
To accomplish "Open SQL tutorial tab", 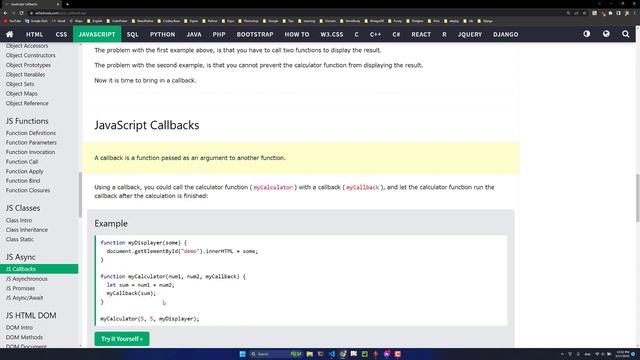I will (x=132, y=34).
